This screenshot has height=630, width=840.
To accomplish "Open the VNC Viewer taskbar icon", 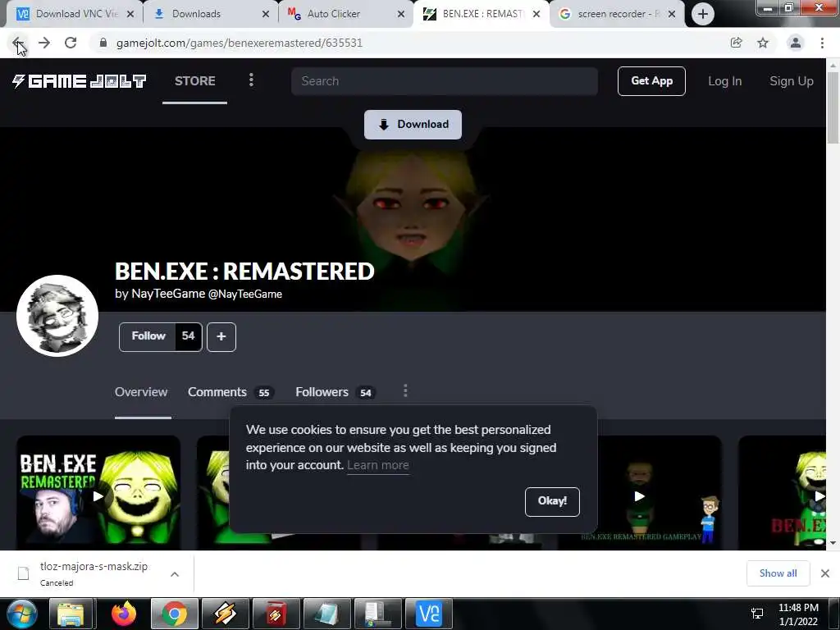I will click(429, 614).
